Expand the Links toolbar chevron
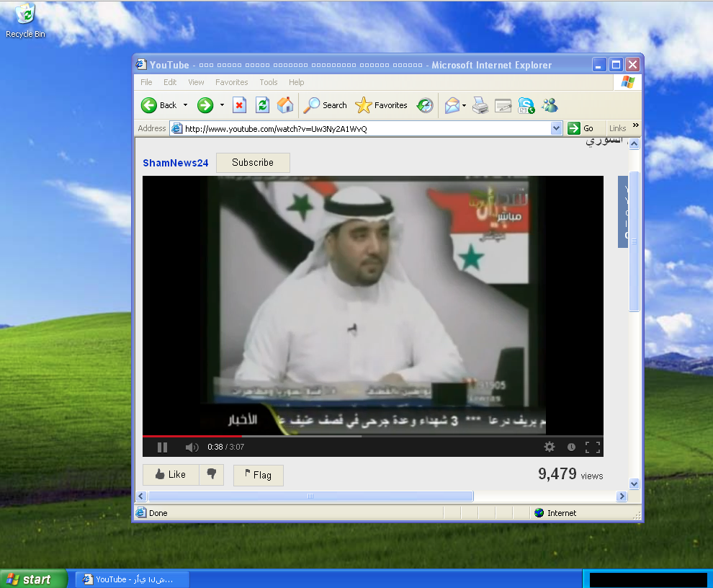The height and width of the screenshot is (588, 713). 636,125
